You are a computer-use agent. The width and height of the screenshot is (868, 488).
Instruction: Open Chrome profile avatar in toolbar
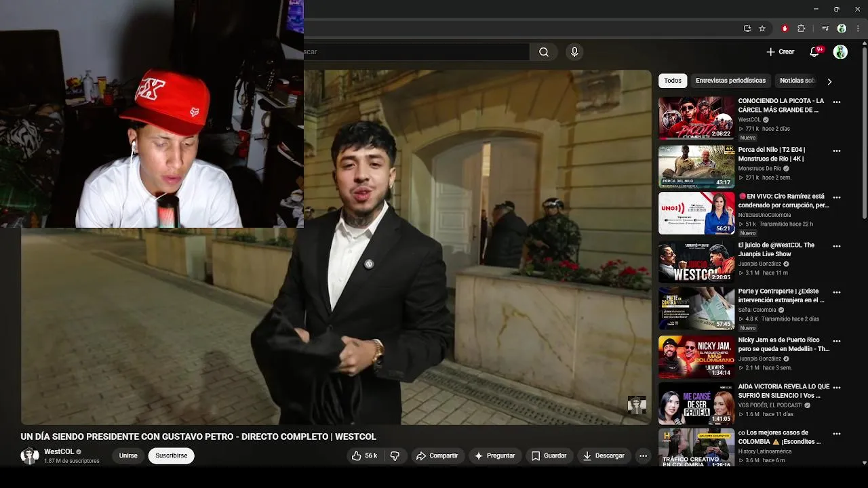click(842, 28)
